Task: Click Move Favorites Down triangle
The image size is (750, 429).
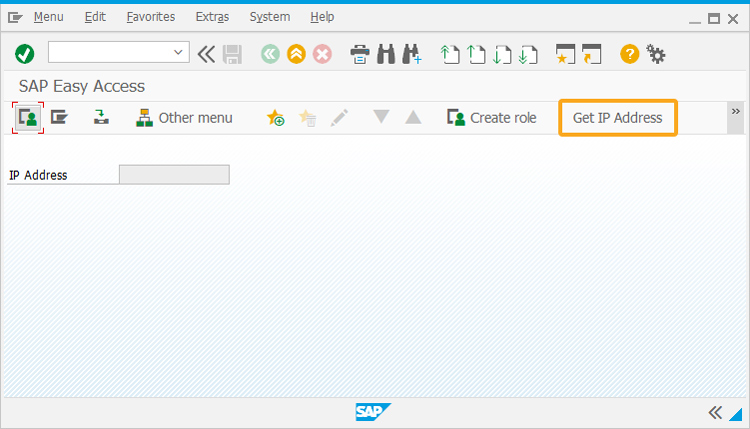Action: 381,117
